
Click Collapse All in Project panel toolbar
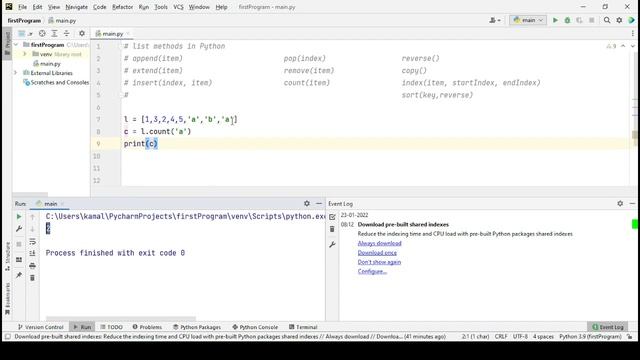pyautogui.click(x=66, y=33)
